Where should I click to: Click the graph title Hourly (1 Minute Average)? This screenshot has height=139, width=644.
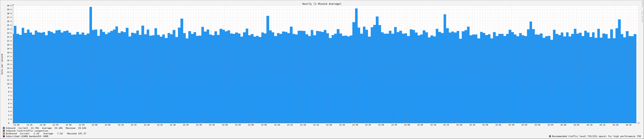pos(322,4)
